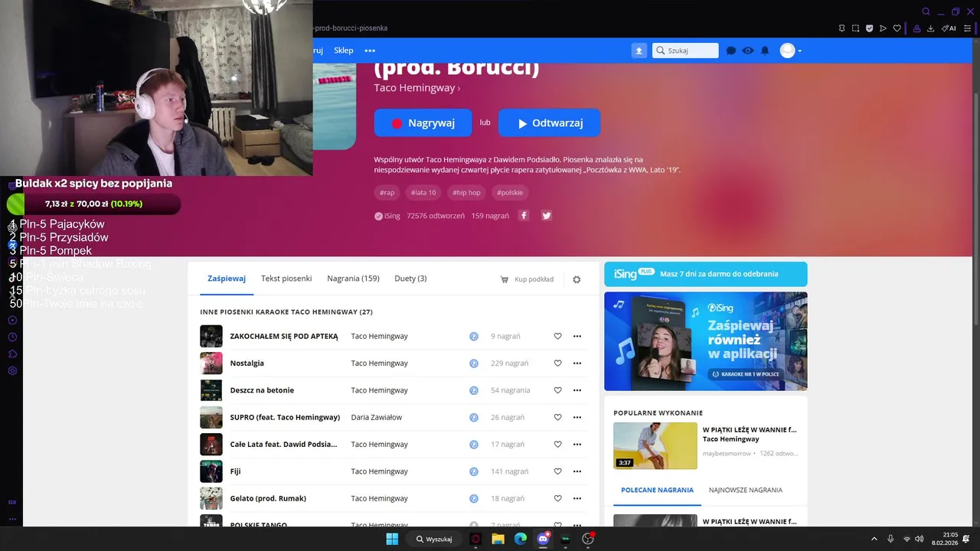Launch Microsoft Edge from the taskbar
The height and width of the screenshot is (551, 980).
coord(521,539)
